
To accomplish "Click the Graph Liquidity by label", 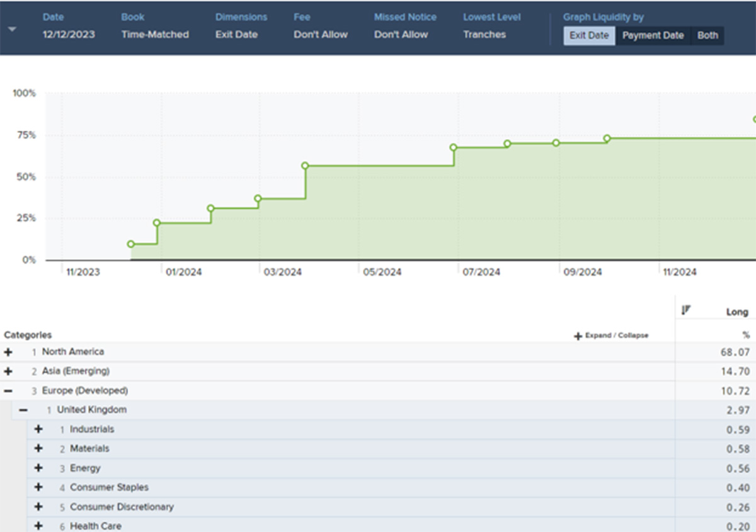I will click(604, 17).
